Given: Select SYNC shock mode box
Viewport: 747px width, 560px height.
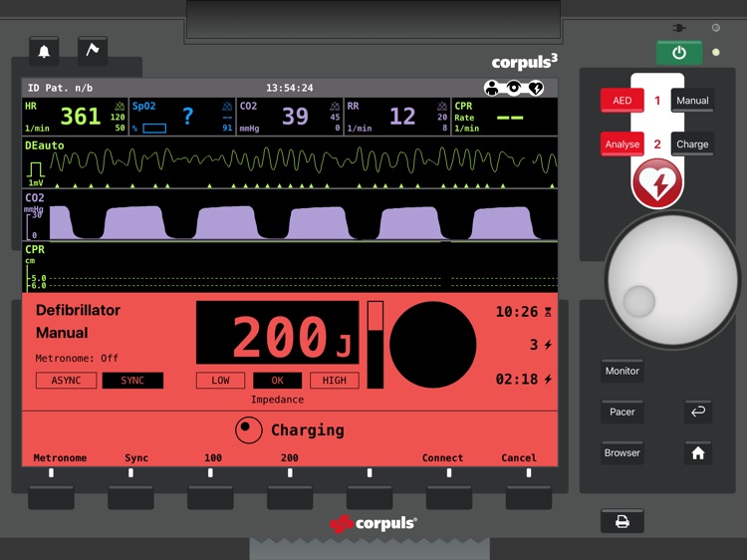Looking at the screenshot, I should [132, 381].
